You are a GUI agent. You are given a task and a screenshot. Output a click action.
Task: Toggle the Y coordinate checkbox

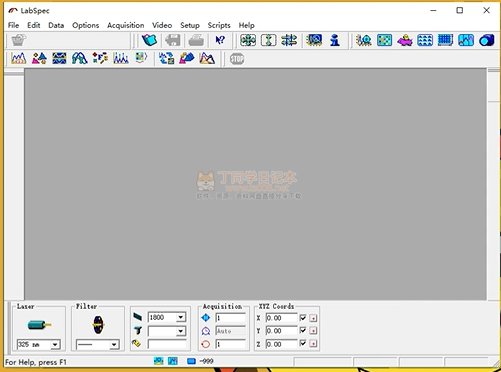pyautogui.click(x=303, y=330)
